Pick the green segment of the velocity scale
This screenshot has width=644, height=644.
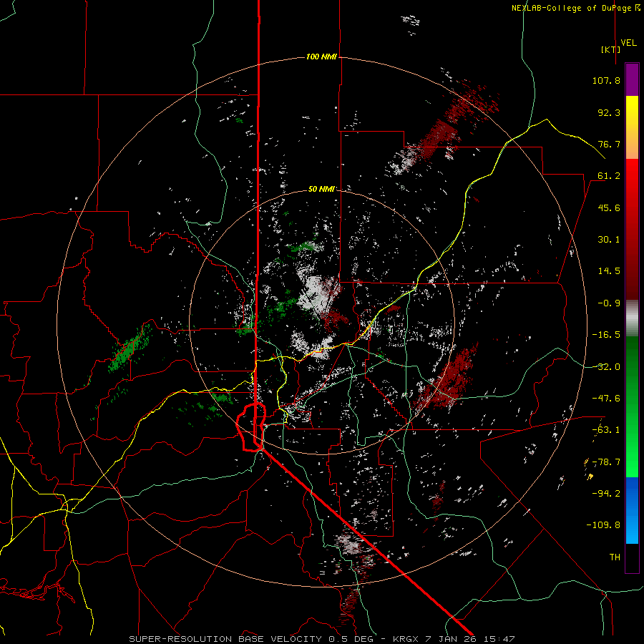(x=632, y=406)
